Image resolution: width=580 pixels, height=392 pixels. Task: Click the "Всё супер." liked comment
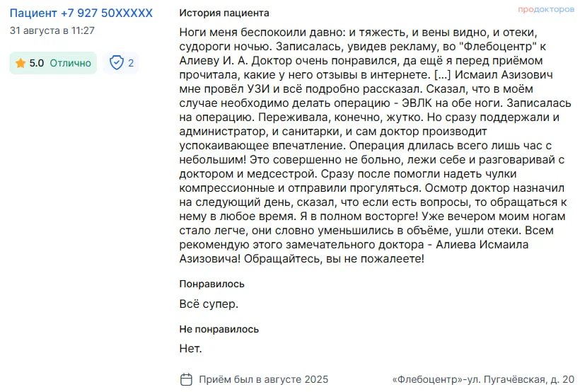[209, 304]
